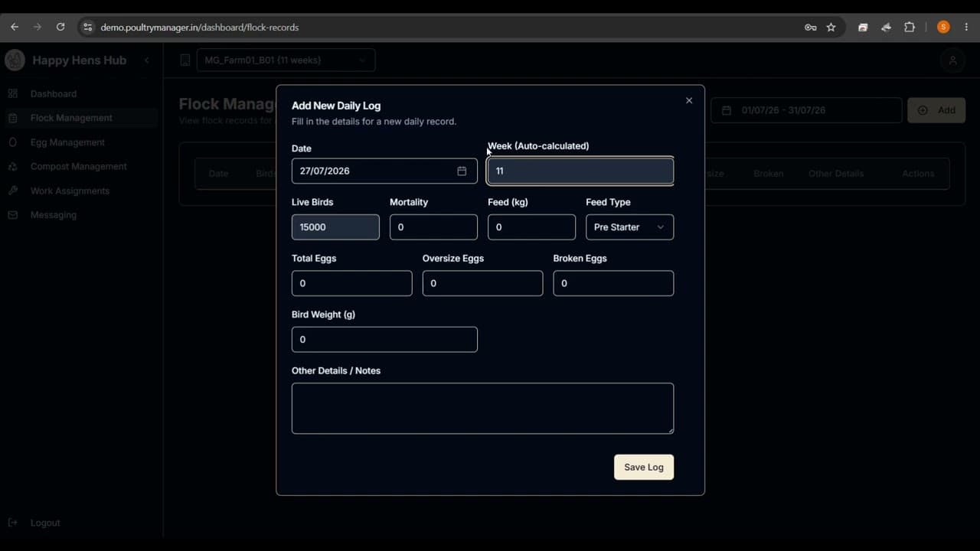Click the Compost Management sidebar icon
Viewport: 980px width, 551px height.
12,166
